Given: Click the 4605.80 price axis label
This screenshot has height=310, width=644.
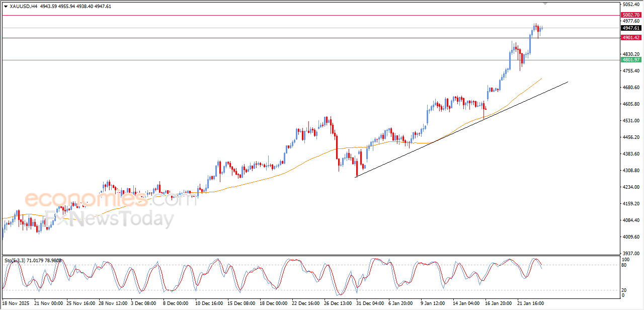Looking at the screenshot, I should click(631, 104).
